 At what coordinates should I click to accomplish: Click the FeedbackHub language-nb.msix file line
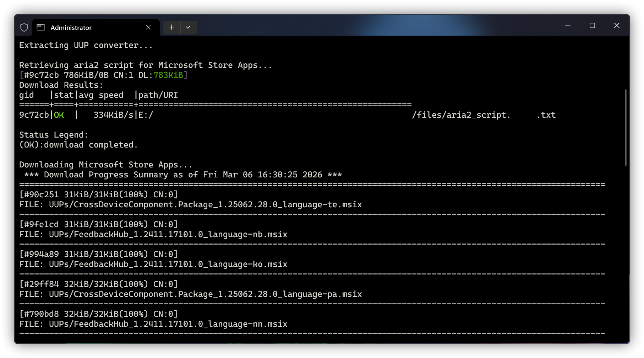coord(168,234)
